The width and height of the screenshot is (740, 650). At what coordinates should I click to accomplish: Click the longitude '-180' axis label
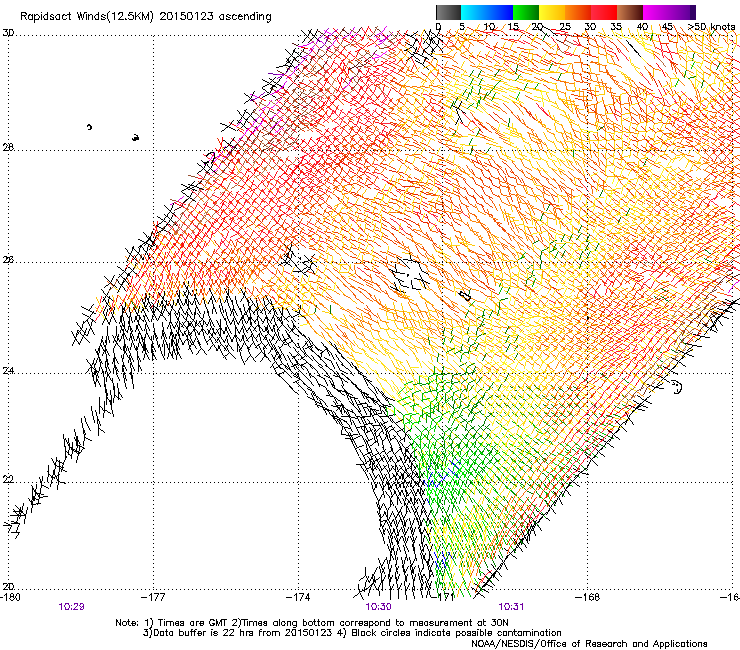click(10, 597)
